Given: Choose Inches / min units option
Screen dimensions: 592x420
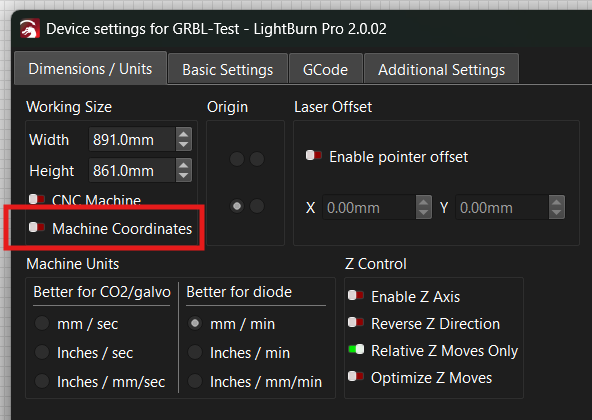Looking at the screenshot, I should click(195, 352).
